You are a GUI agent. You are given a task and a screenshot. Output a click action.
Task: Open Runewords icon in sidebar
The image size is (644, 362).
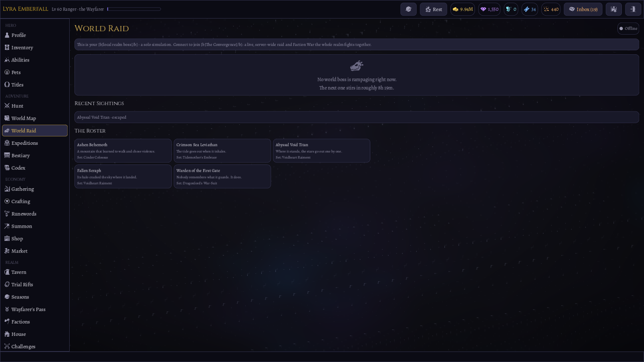pyautogui.click(x=7, y=214)
